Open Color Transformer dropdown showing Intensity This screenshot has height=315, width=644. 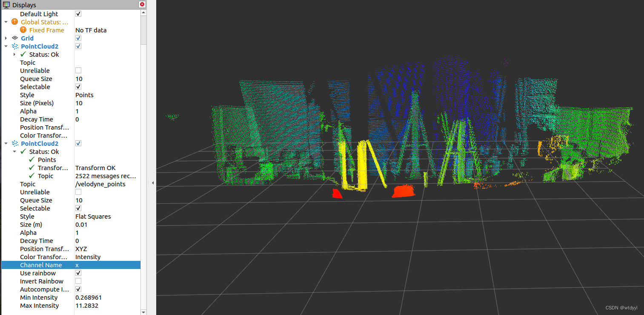(x=107, y=257)
